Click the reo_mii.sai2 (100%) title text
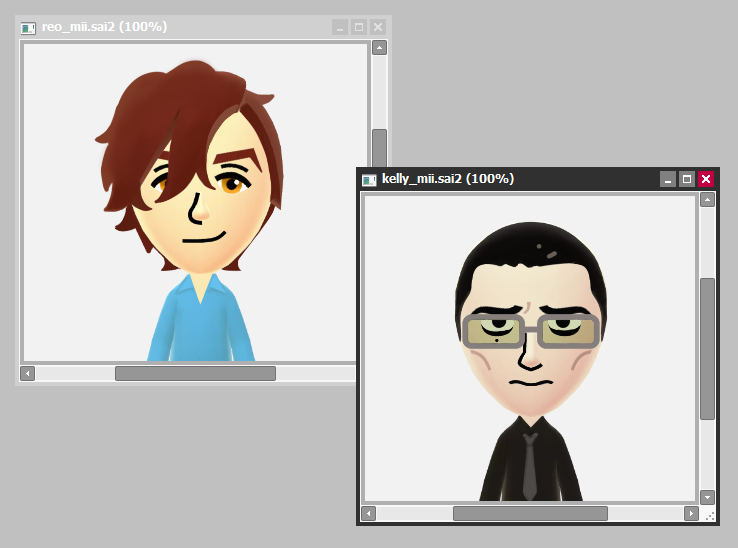This screenshot has height=548, width=738. (x=104, y=27)
